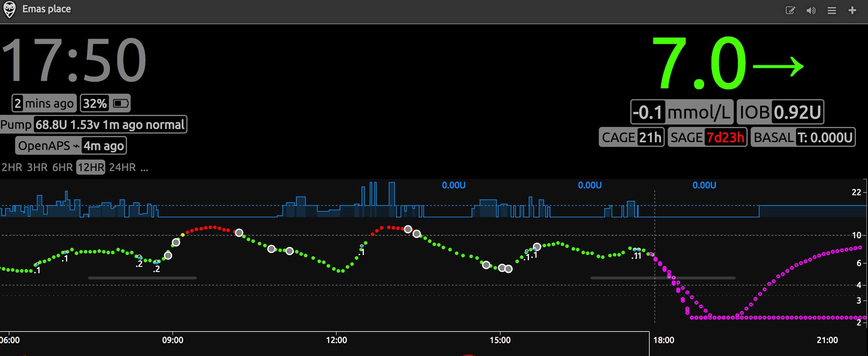Screen dimensions: 868x356
Task: Select the 6HR time range
Action: 62,167
